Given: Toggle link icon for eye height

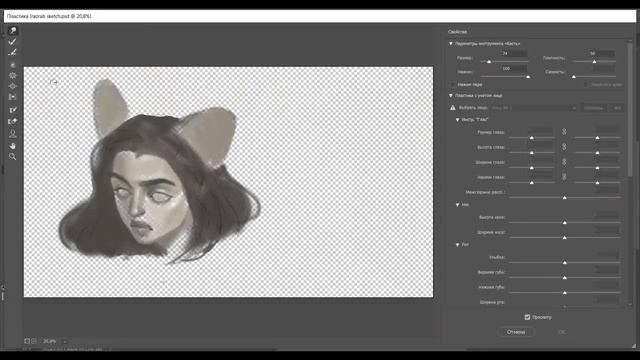Looking at the screenshot, I should pos(564,147).
